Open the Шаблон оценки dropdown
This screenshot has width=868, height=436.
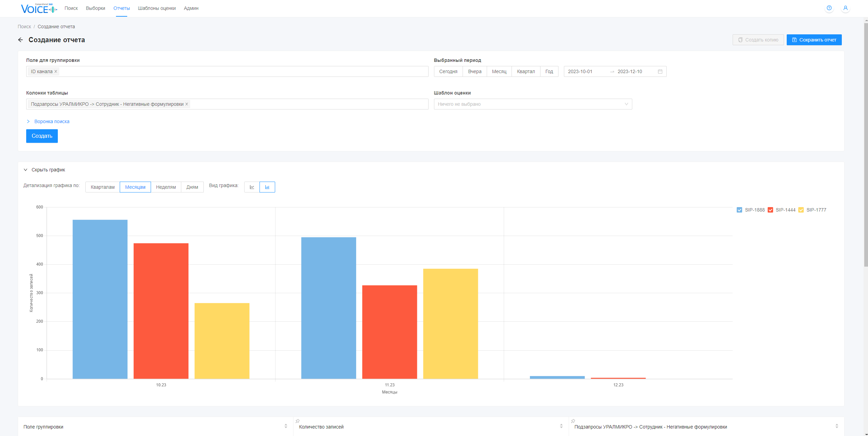pos(533,104)
